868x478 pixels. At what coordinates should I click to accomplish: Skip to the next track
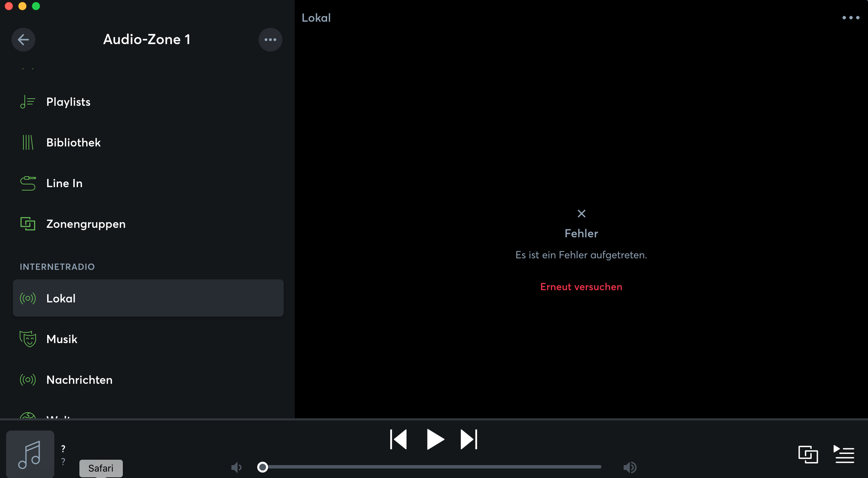tap(469, 439)
